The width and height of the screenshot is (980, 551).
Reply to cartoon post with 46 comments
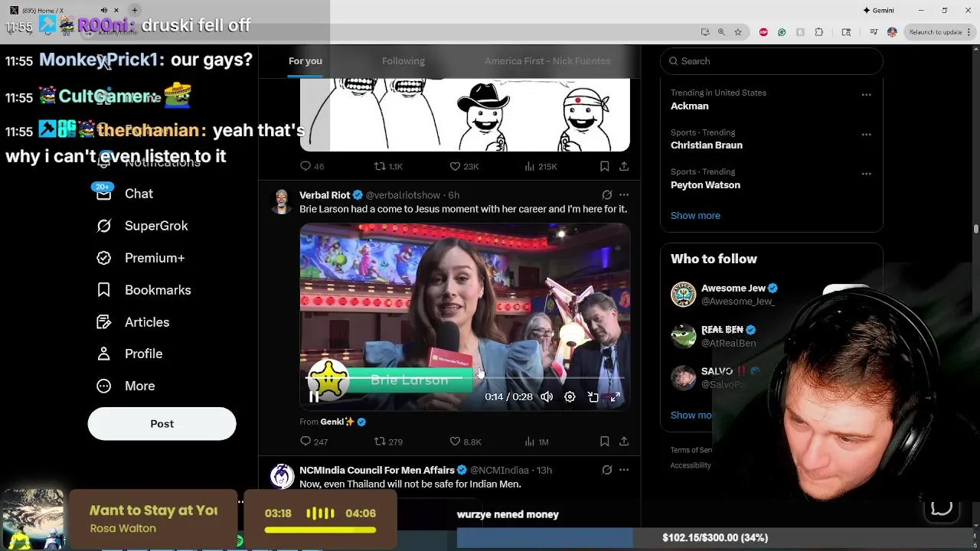312,166
